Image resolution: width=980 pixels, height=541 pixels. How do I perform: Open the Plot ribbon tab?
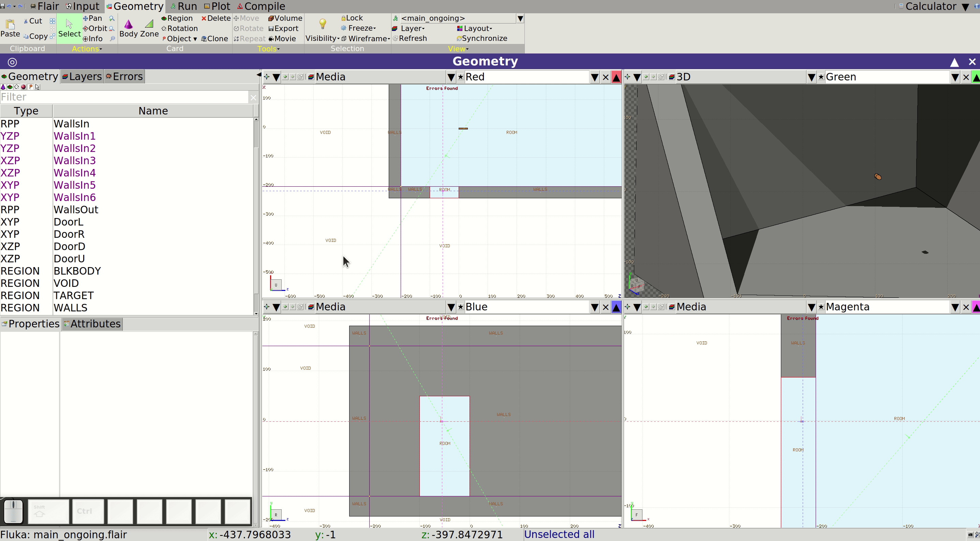point(217,6)
